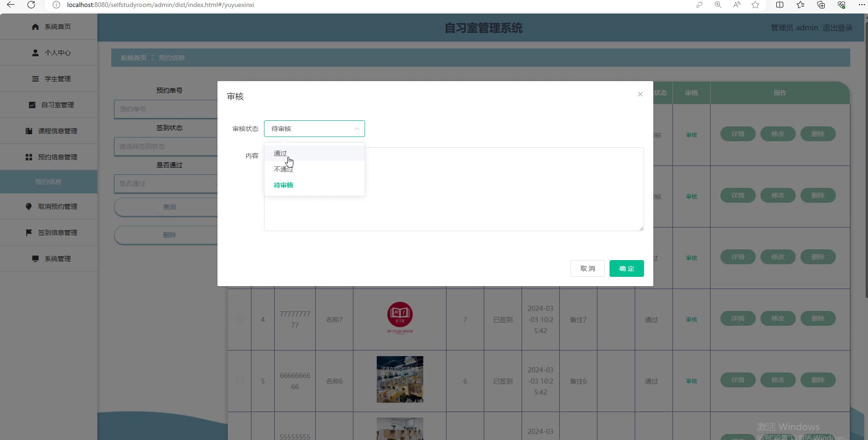Focus the 内容 text area in the dialog
Viewport: 868px width, 440px height.
click(454, 189)
